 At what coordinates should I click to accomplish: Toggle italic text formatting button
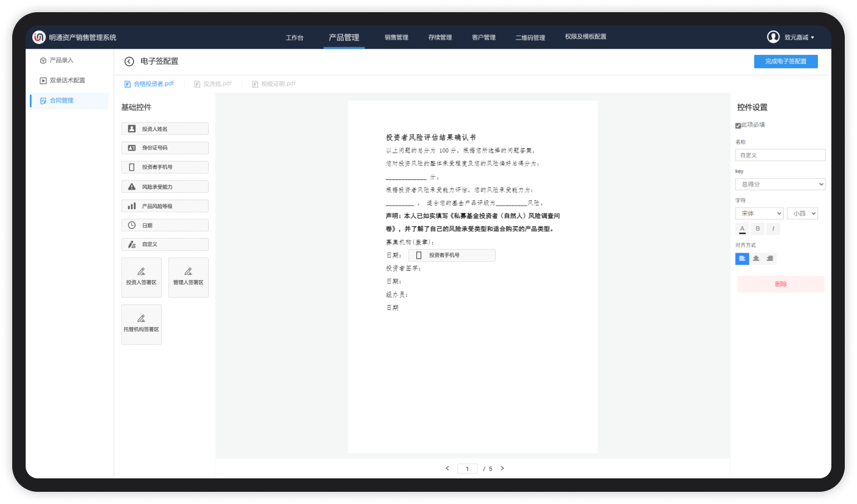tap(773, 229)
